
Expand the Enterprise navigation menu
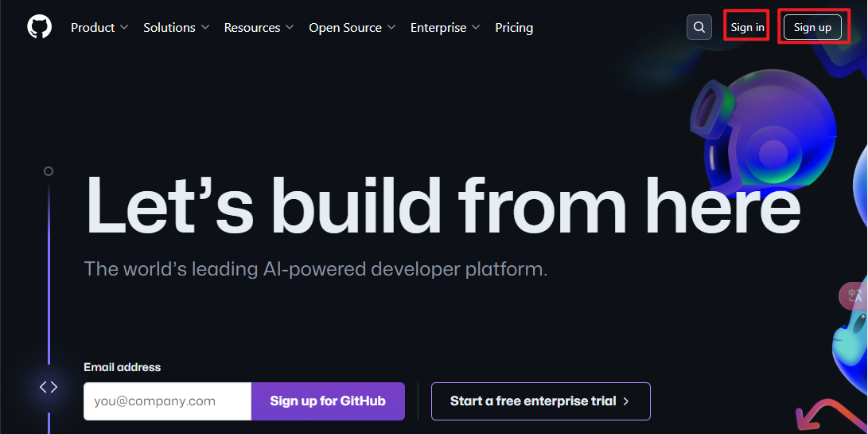[445, 27]
